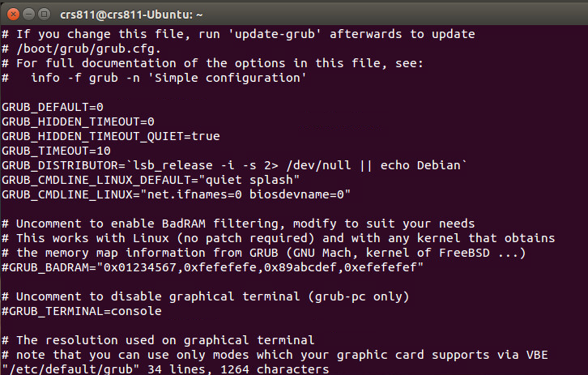Click the 'update-grub' text in first comment
This screenshot has width=588, height=375.
tap(275, 34)
